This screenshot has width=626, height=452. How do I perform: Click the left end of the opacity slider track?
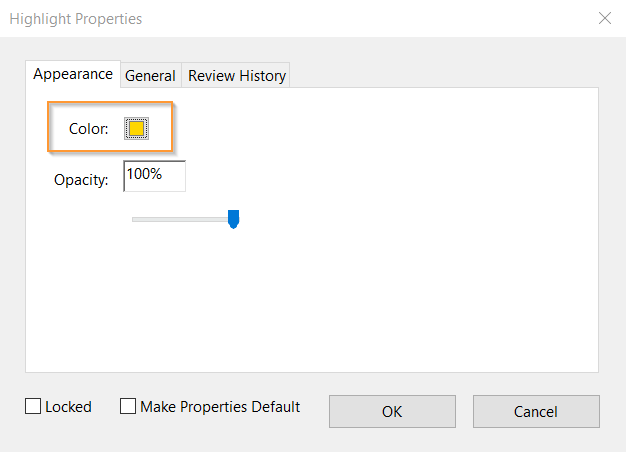click(x=135, y=219)
